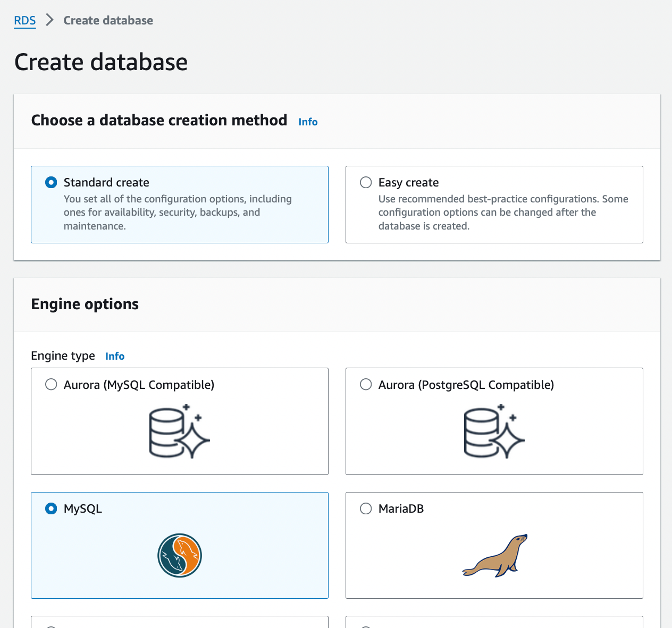
Task: Click the Easy create description text
Action: pos(503,213)
